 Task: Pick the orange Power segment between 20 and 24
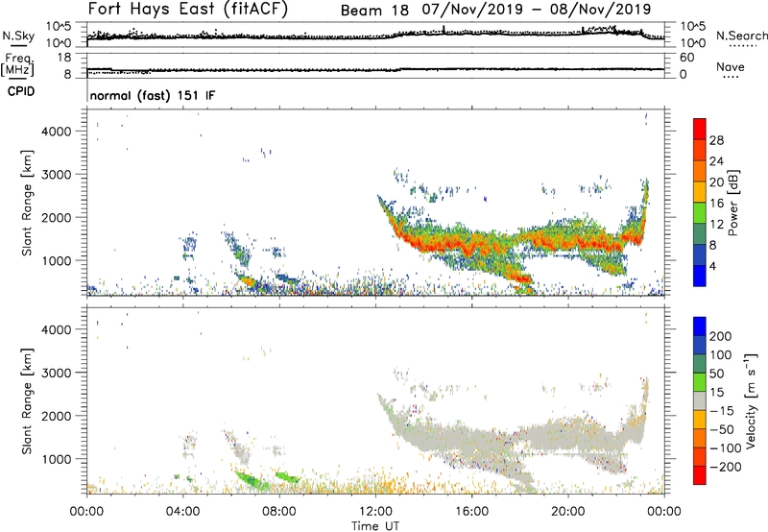point(700,172)
